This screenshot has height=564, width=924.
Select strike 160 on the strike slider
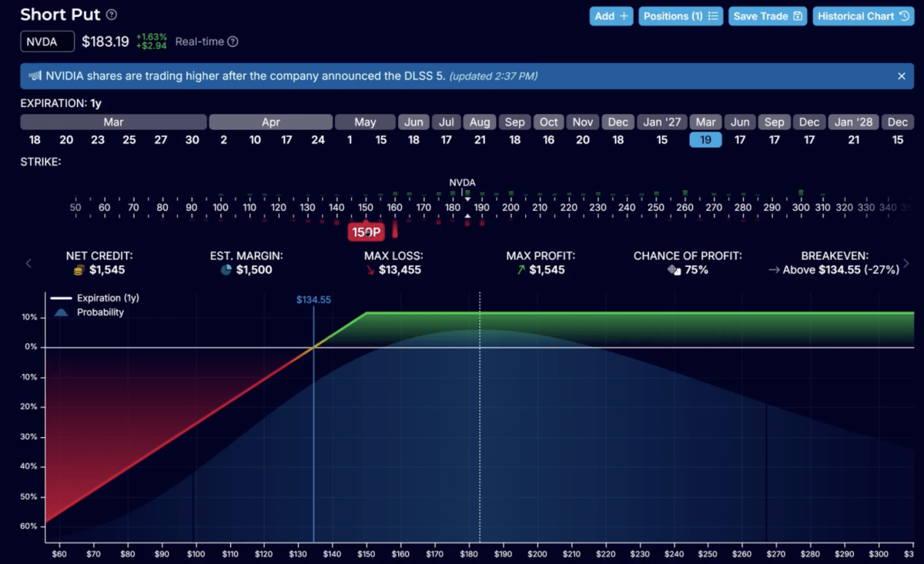(x=394, y=207)
